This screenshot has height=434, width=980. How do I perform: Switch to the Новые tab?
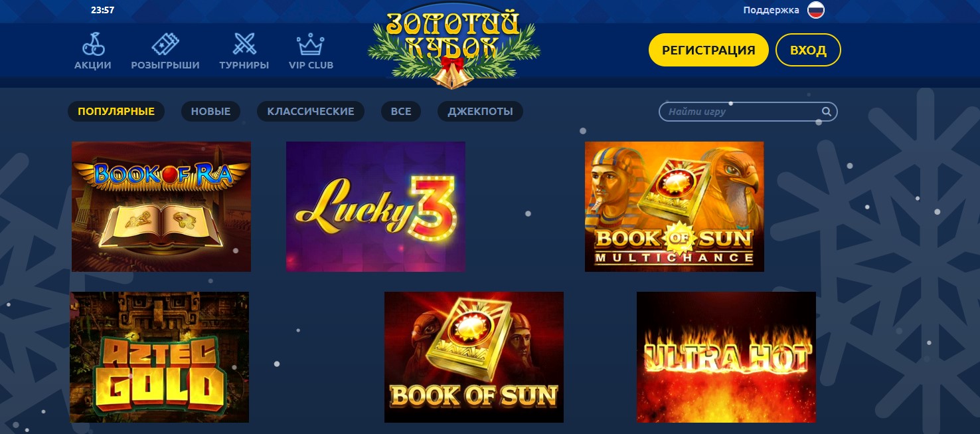coord(211,112)
